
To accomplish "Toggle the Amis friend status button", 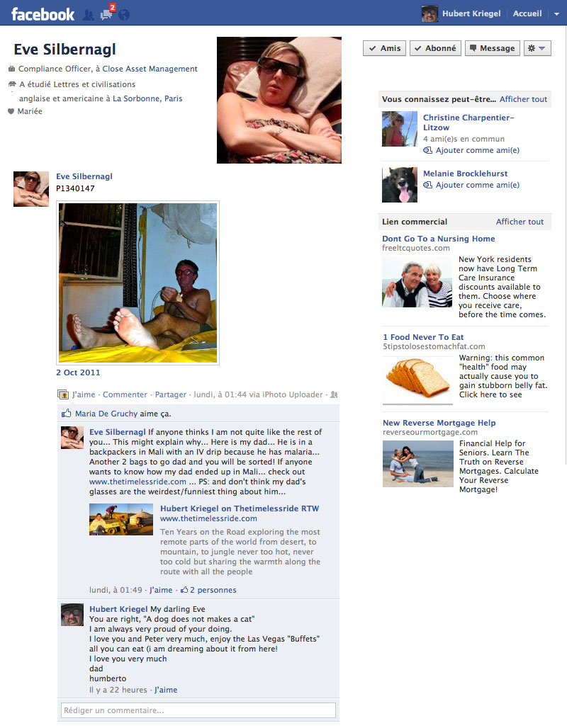I will coord(384,48).
